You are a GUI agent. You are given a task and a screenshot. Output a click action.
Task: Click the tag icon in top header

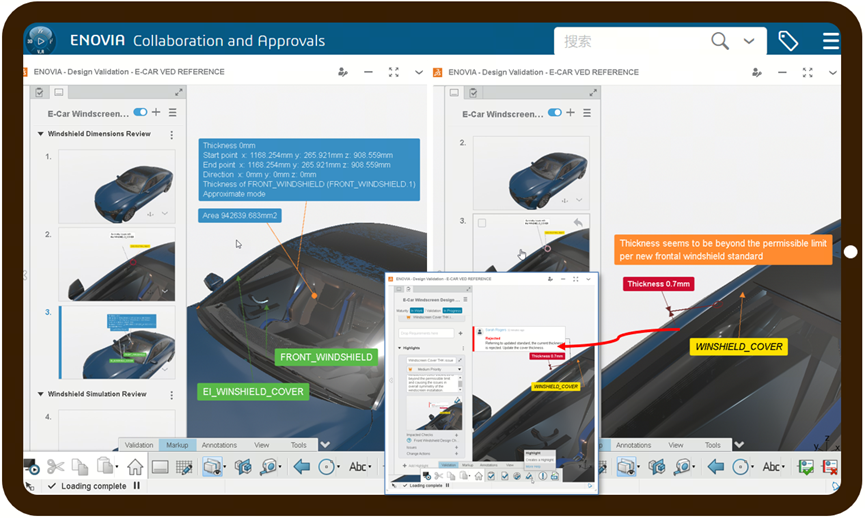[788, 41]
